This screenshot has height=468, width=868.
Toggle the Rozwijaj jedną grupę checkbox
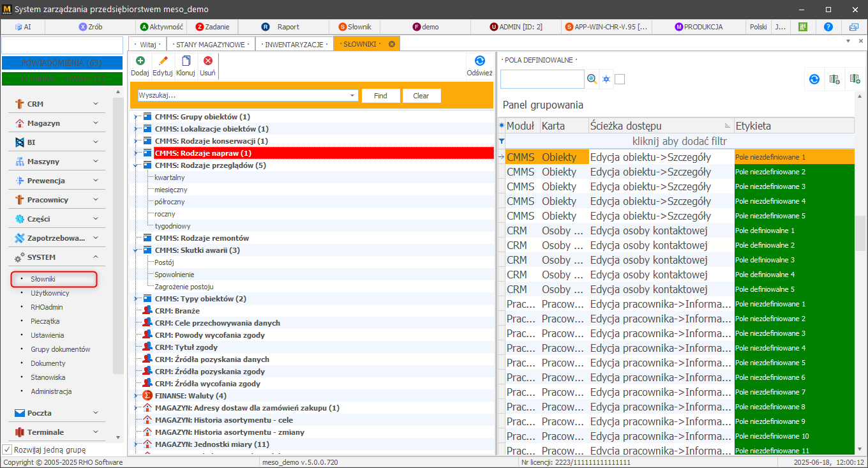point(8,449)
